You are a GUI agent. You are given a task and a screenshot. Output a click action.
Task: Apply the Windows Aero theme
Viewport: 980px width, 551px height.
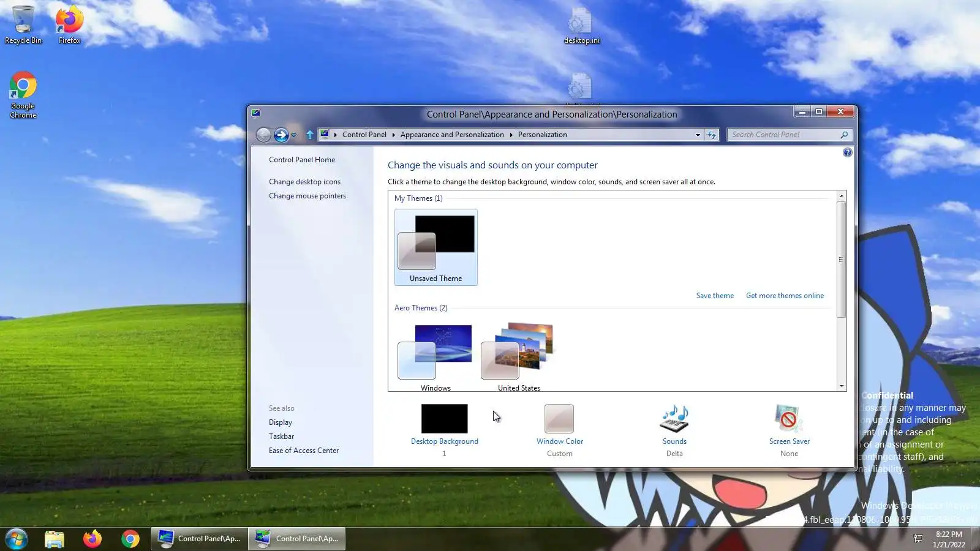[x=435, y=357]
